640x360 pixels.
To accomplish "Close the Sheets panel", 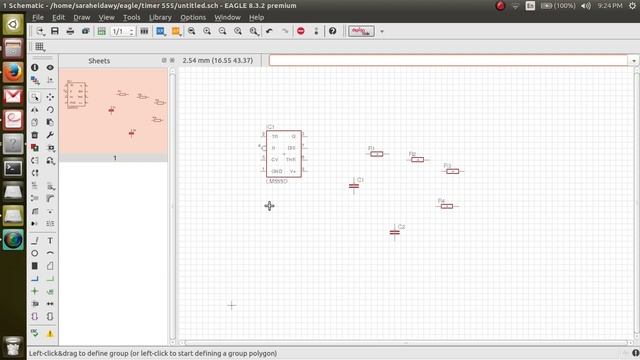I will click(172, 60).
